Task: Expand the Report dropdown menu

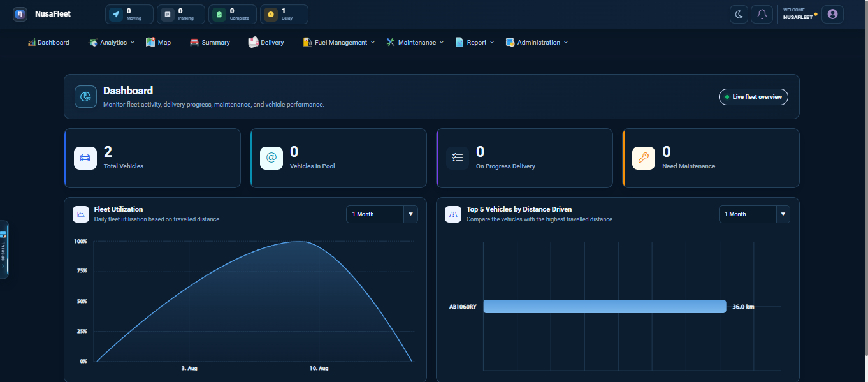Action: [475, 42]
